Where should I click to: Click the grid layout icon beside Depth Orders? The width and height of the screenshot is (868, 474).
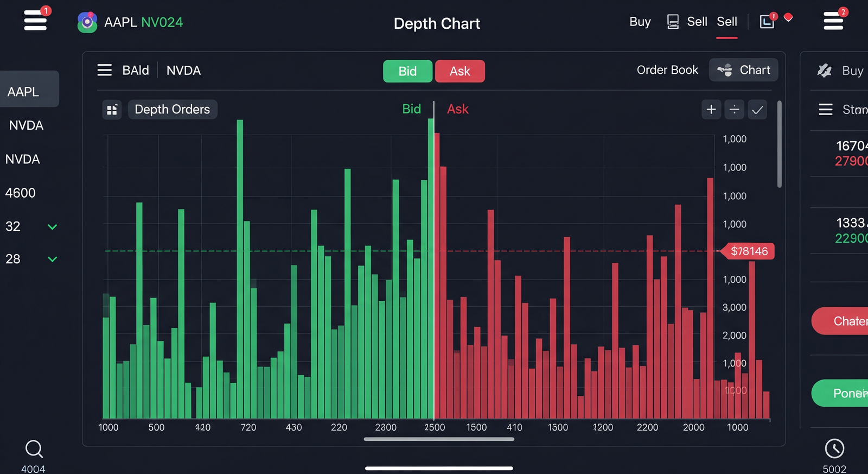(x=112, y=110)
